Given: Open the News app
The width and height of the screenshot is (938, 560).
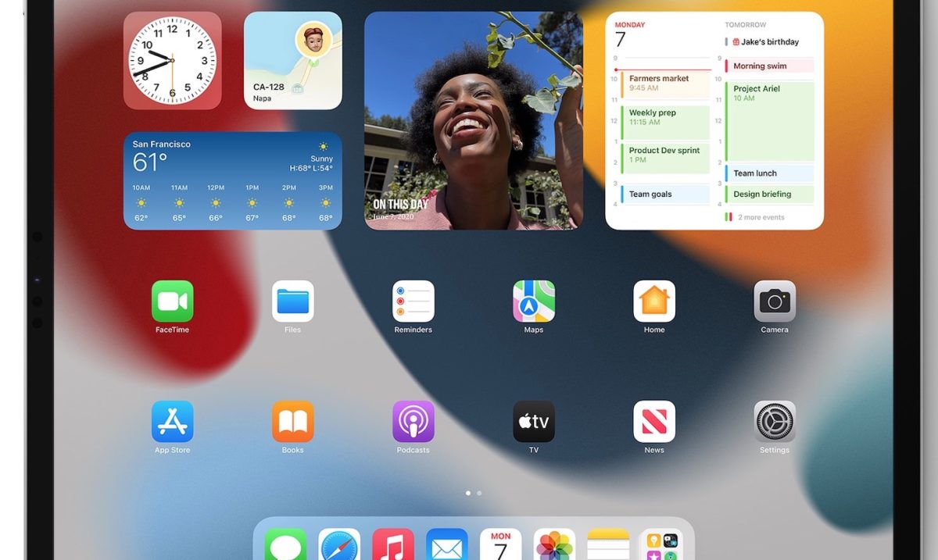Looking at the screenshot, I should pos(654,422).
